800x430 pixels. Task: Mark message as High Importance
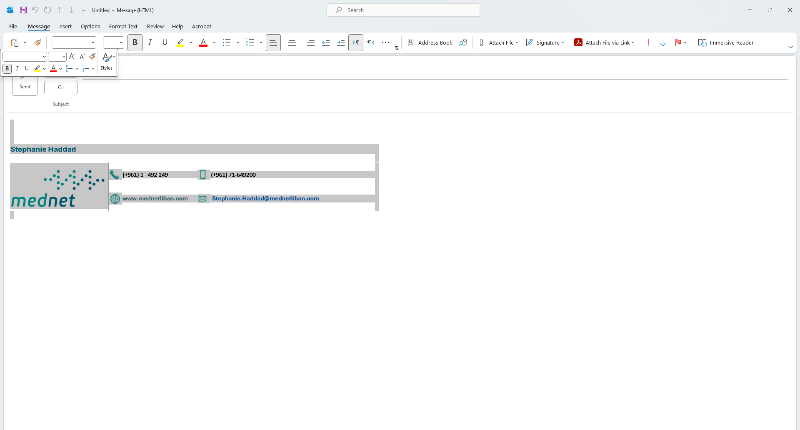point(648,43)
